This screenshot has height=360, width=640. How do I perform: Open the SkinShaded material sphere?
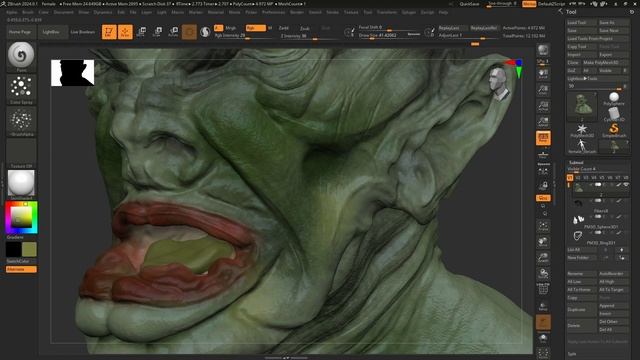[21, 183]
